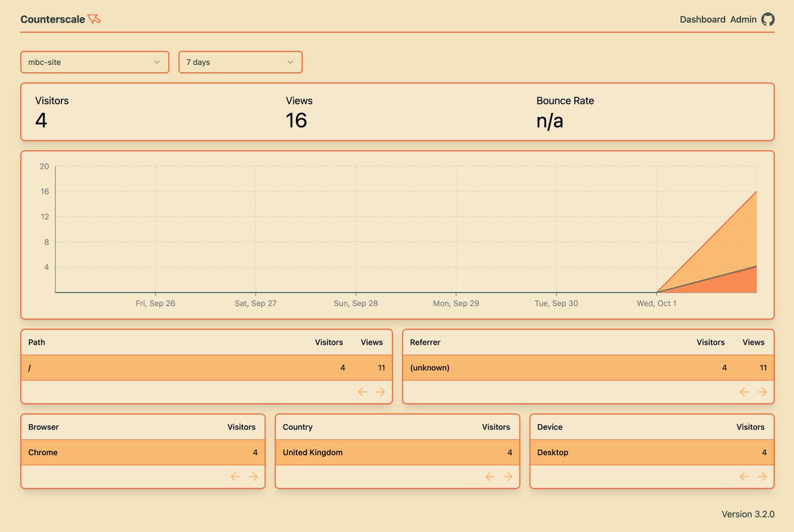Click the Path column header
The image size is (794, 532).
[x=36, y=342]
